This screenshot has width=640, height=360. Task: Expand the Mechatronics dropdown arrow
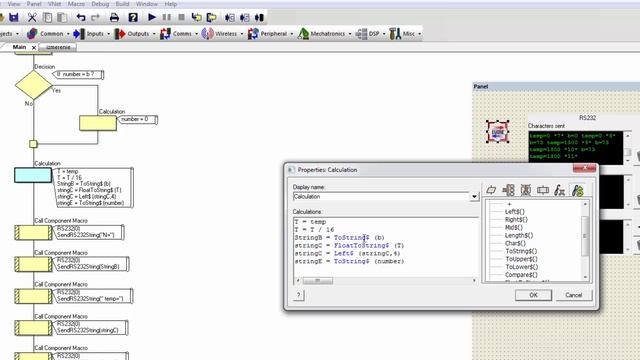(350, 34)
